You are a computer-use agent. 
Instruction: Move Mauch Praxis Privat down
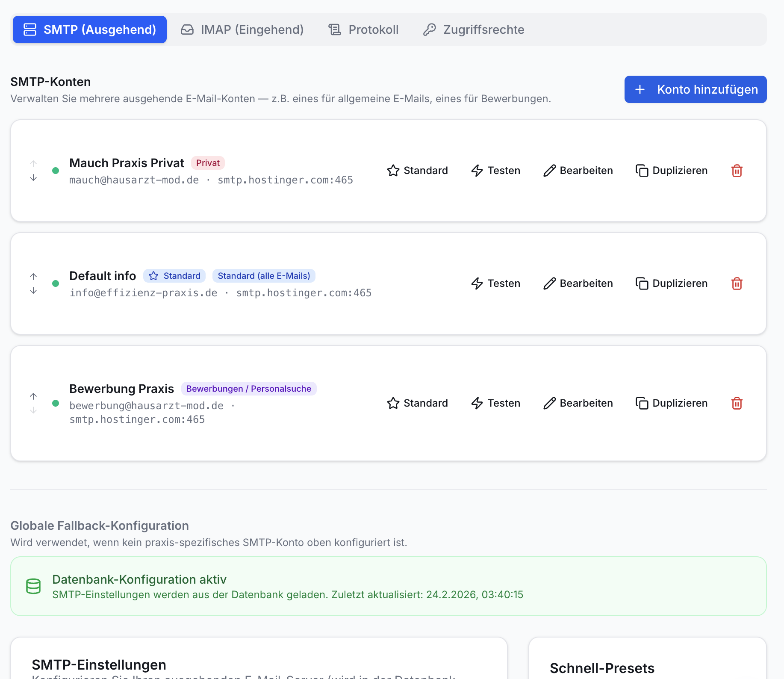pos(33,177)
